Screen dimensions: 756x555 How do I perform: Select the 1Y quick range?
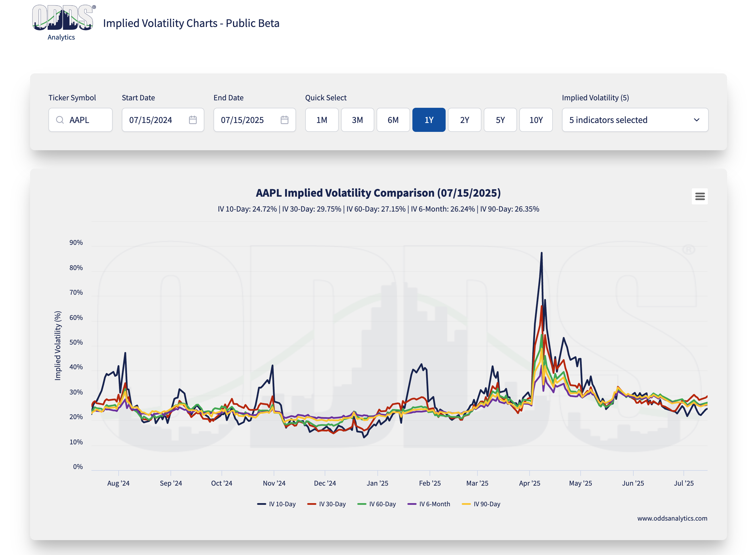tap(428, 120)
